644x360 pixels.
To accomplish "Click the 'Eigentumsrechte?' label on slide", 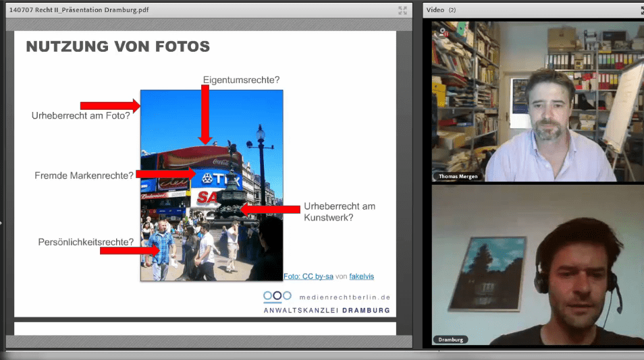I will (x=241, y=80).
